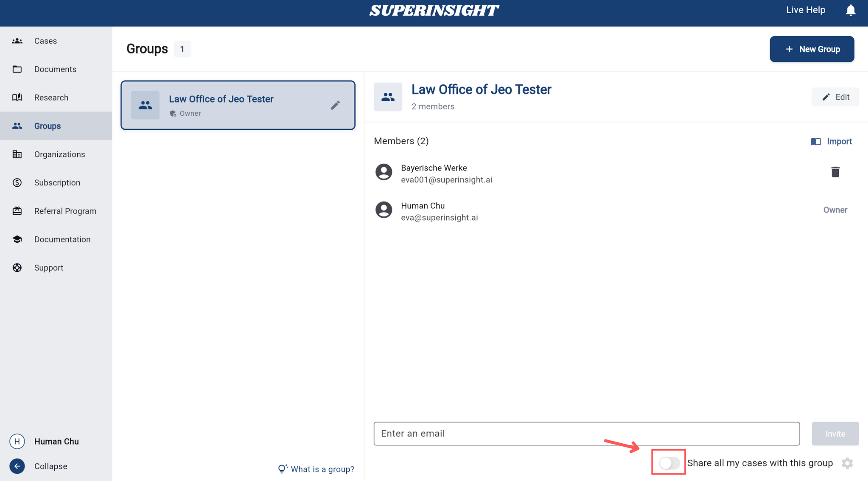This screenshot has height=481, width=868.
Task: Click the Human Chu avatar circle
Action: [17, 441]
